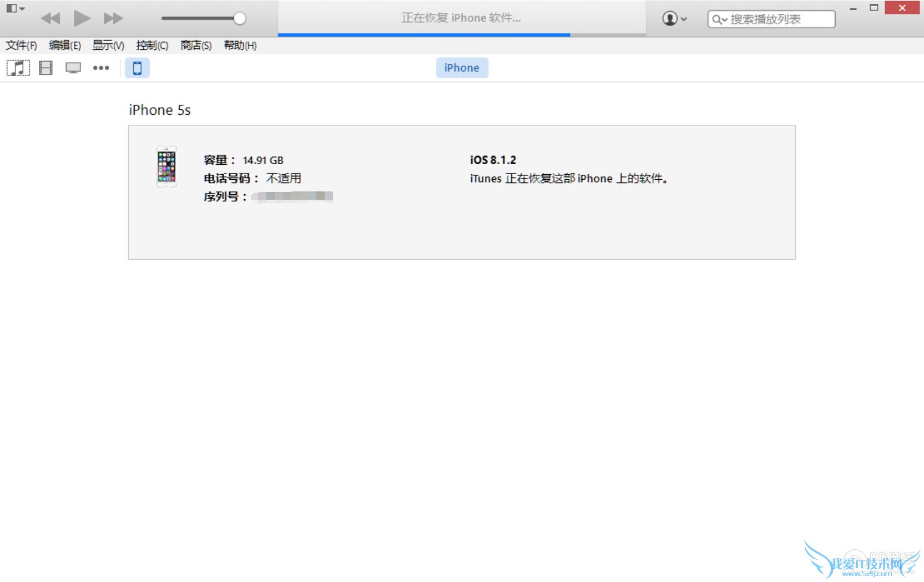
Task: Skip forward to next track
Action: pos(113,18)
